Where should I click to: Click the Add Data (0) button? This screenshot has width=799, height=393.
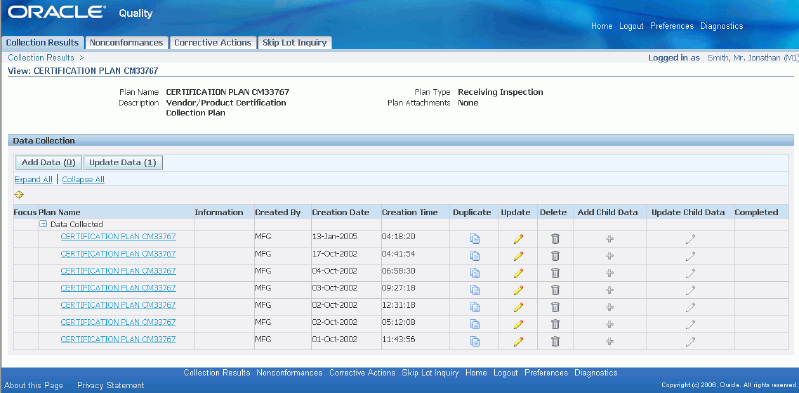[x=48, y=163]
